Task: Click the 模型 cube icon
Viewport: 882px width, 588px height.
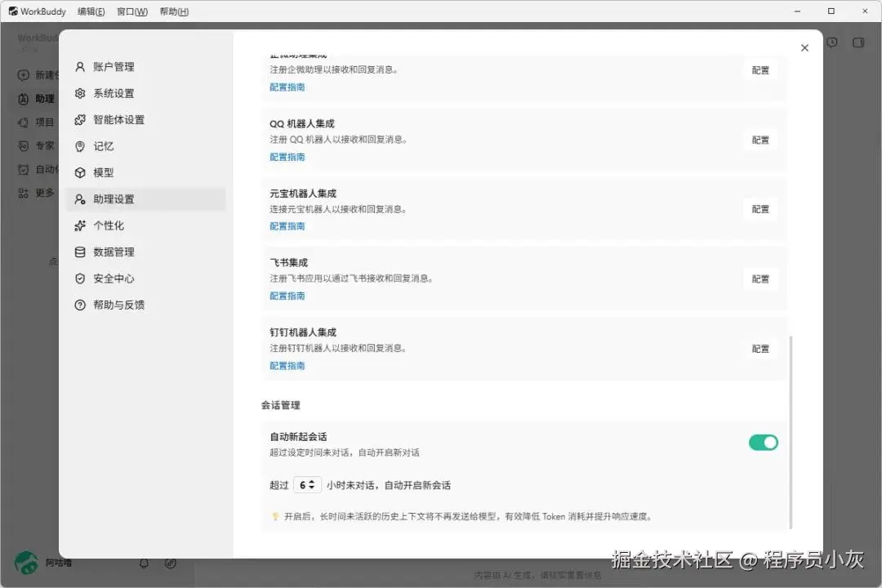Action: click(x=80, y=173)
